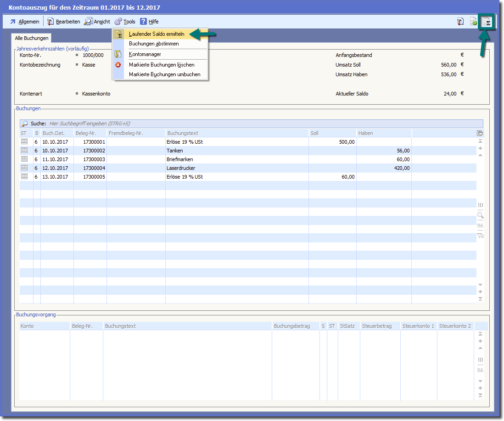Jump to last entry in bookings list

click(x=480, y=299)
